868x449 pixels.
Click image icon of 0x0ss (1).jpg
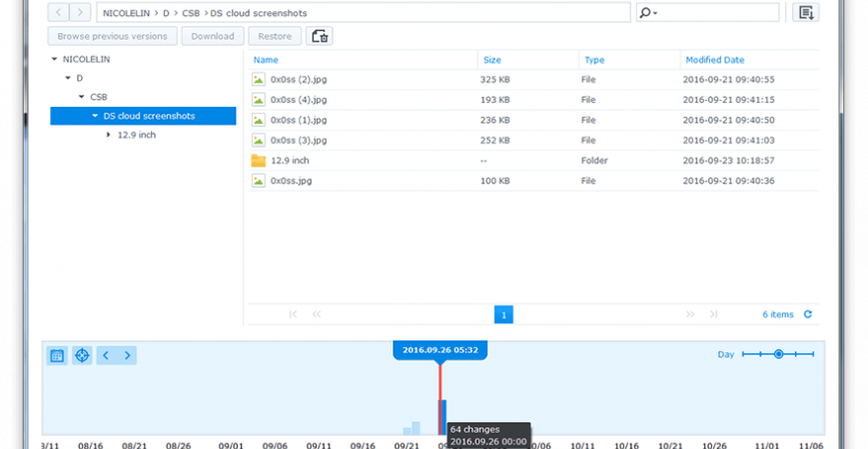(x=259, y=120)
